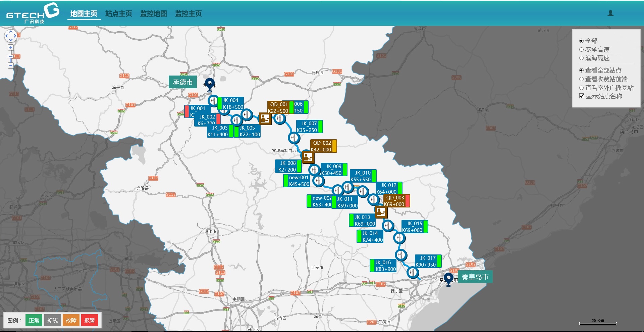Click the red 报警 legend swatch
644x332 pixels.
(x=90, y=320)
